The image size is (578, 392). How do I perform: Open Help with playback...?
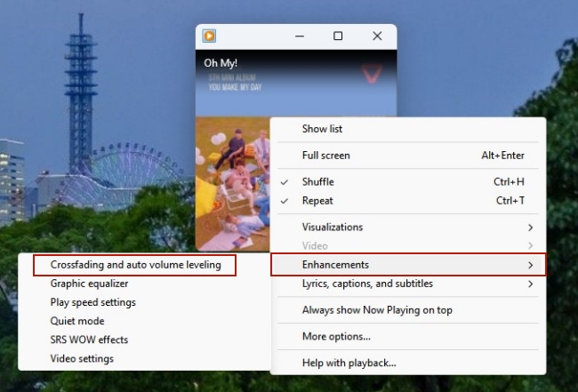(408, 364)
